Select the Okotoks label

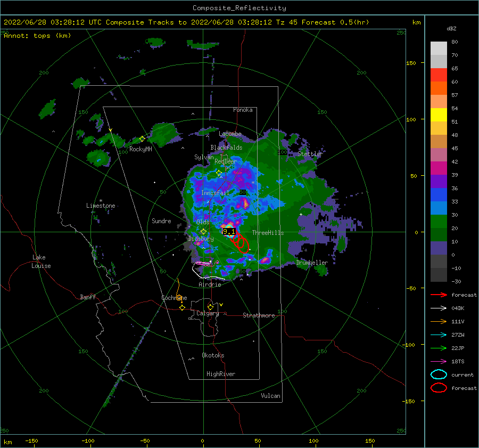pos(213,355)
